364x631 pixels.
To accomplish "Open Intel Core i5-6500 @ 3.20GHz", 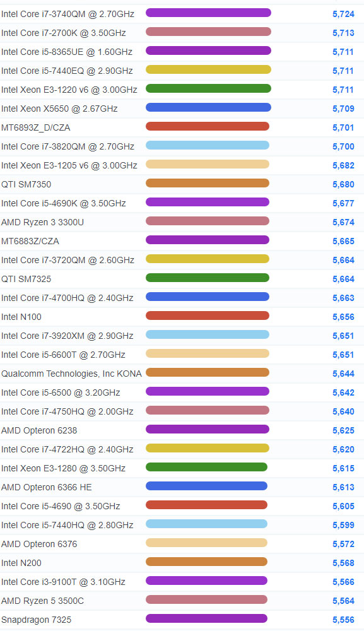I will point(61,392).
